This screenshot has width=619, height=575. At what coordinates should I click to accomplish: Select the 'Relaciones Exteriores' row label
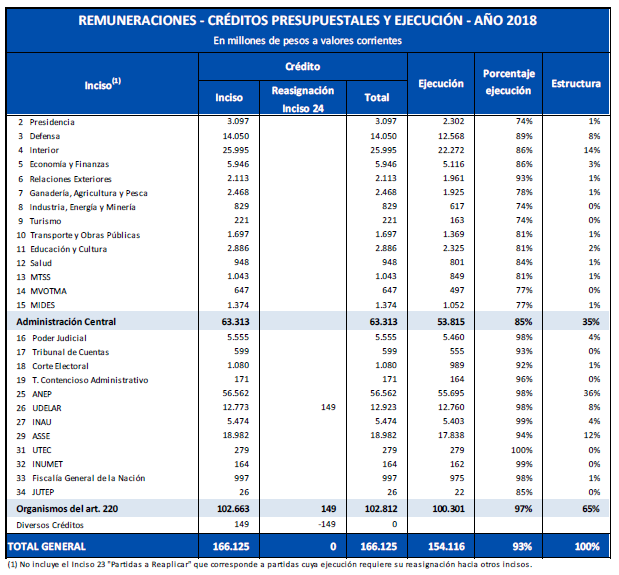click(70, 179)
